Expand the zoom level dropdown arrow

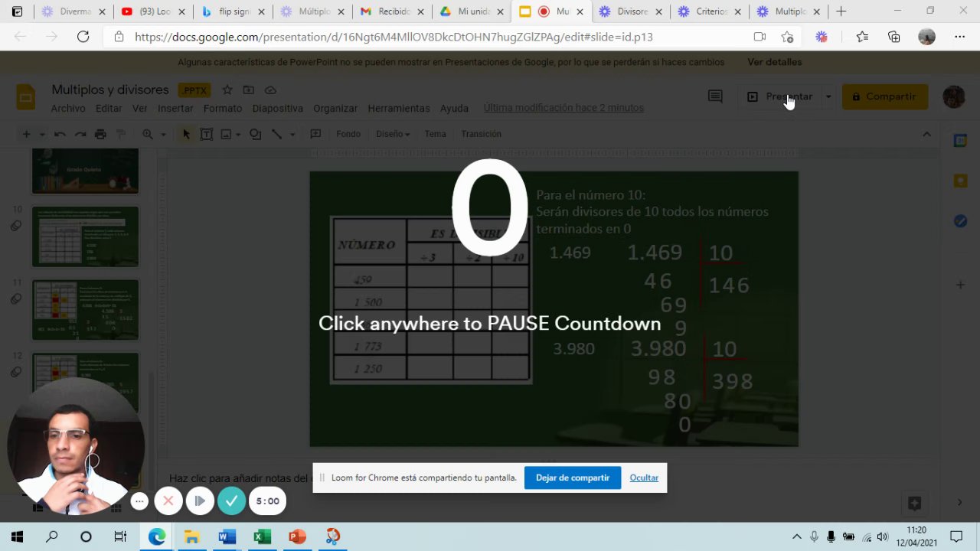coord(163,135)
